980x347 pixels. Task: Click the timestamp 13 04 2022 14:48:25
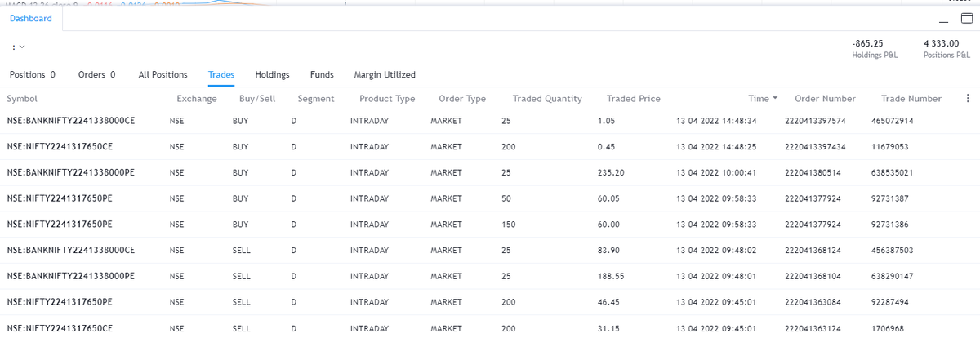(x=717, y=147)
